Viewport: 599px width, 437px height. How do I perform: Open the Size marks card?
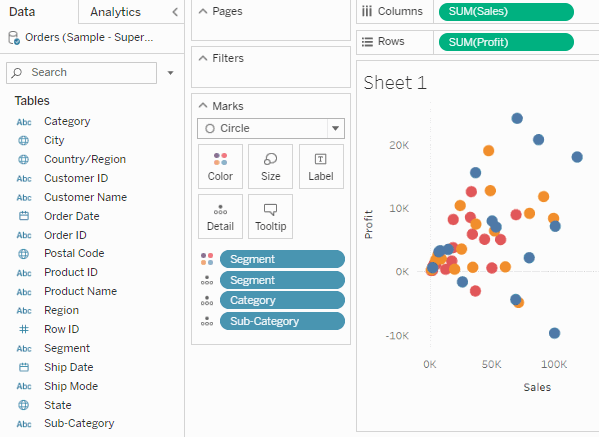coord(270,167)
